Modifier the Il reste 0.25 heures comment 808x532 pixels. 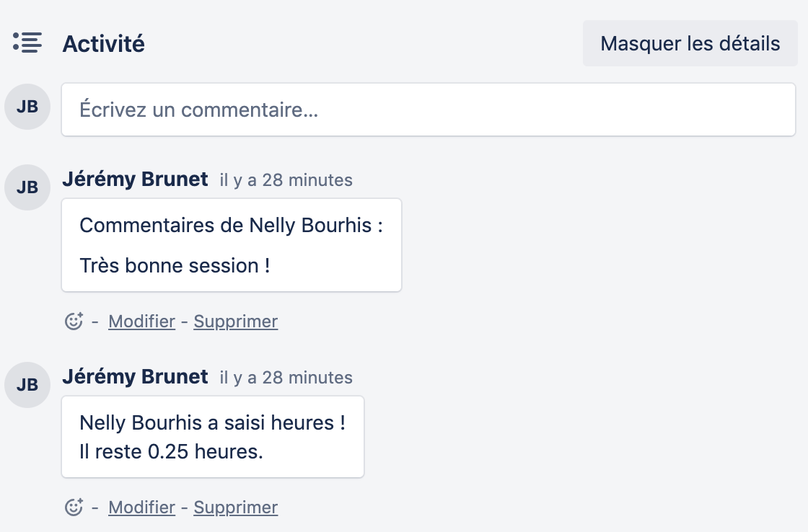point(141,507)
